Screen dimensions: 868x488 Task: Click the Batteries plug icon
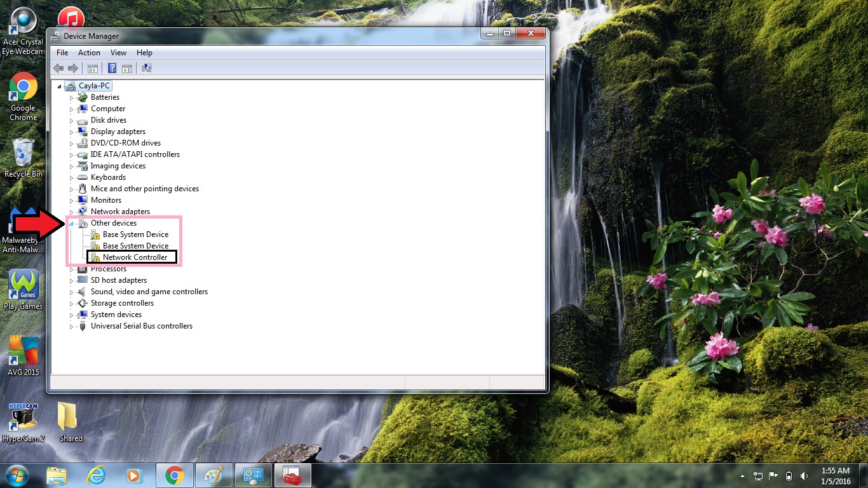82,97
